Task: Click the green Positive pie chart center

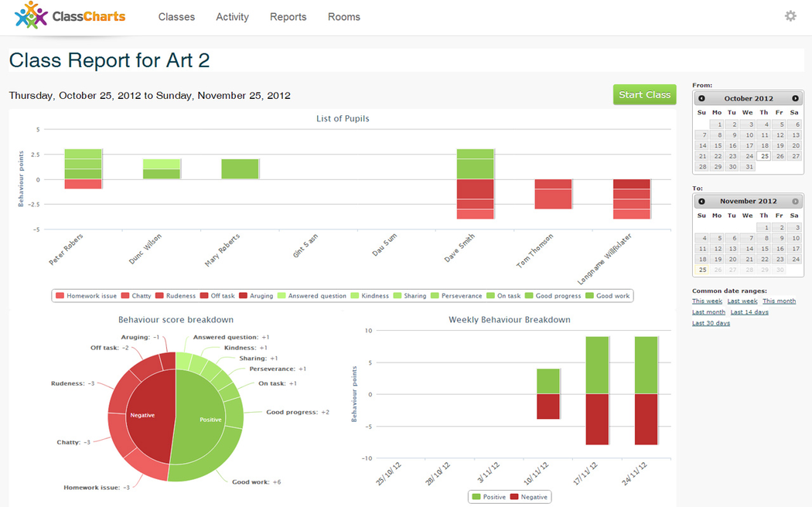Action: 210,420
